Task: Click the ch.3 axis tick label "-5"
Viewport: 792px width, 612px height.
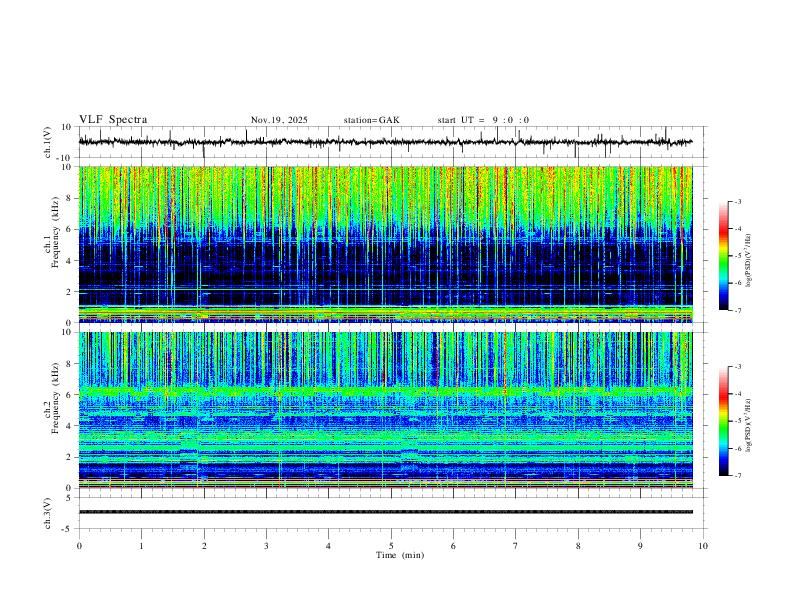Action: [x=68, y=529]
